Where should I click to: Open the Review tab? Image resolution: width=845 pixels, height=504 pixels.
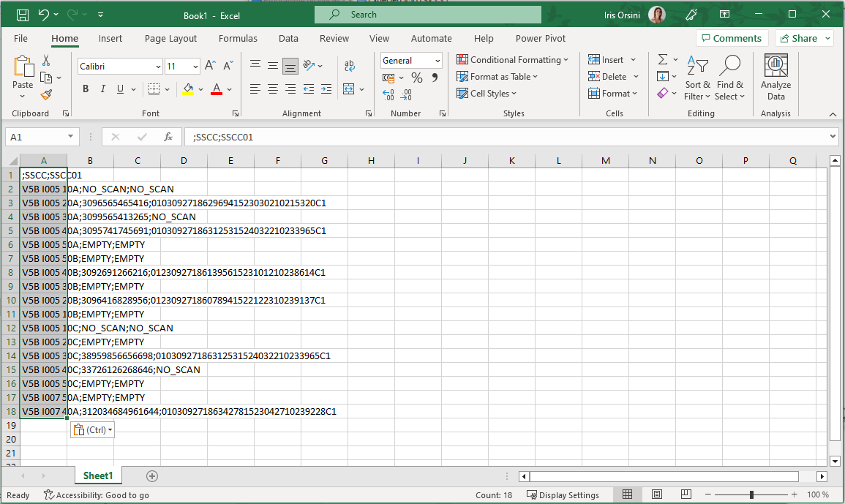pos(334,38)
